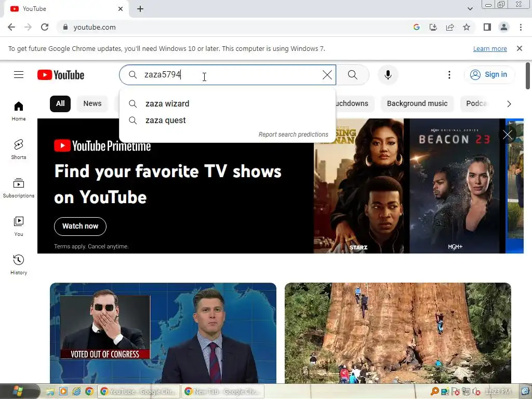This screenshot has width=532, height=399.
Task: Install app using the download icon in address bar
Action: [x=433, y=27]
